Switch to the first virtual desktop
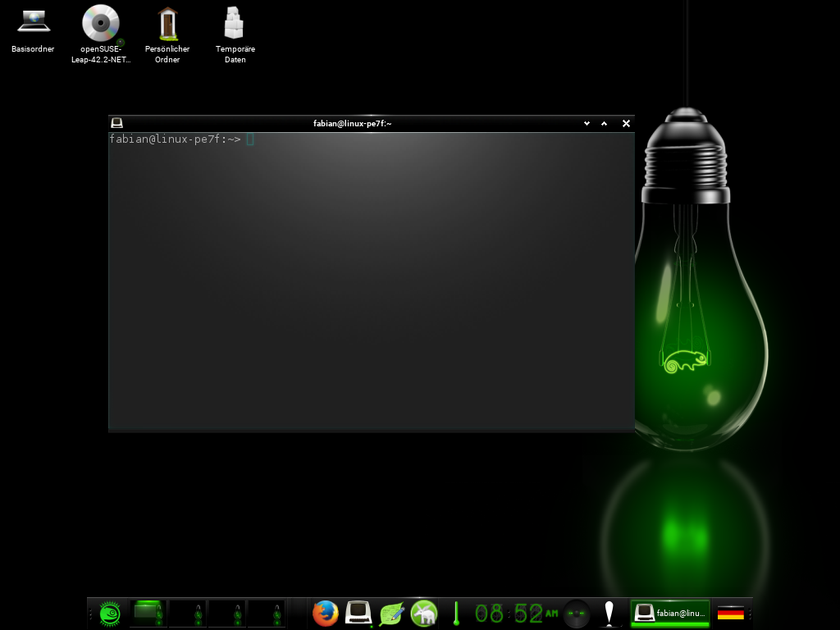This screenshot has height=630, width=840. coord(148,613)
